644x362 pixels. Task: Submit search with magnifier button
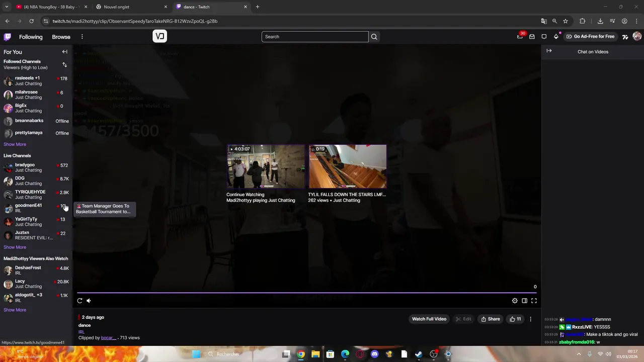374,37
